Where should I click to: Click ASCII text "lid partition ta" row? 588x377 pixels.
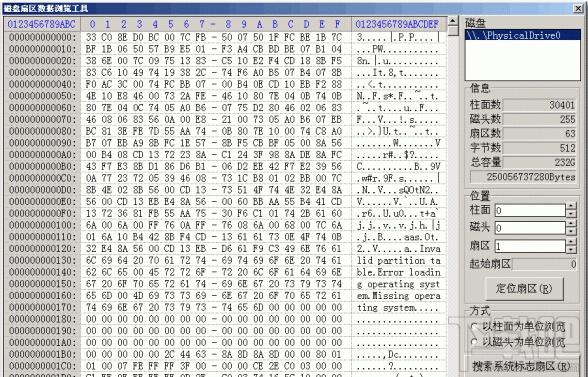(x=398, y=260)
